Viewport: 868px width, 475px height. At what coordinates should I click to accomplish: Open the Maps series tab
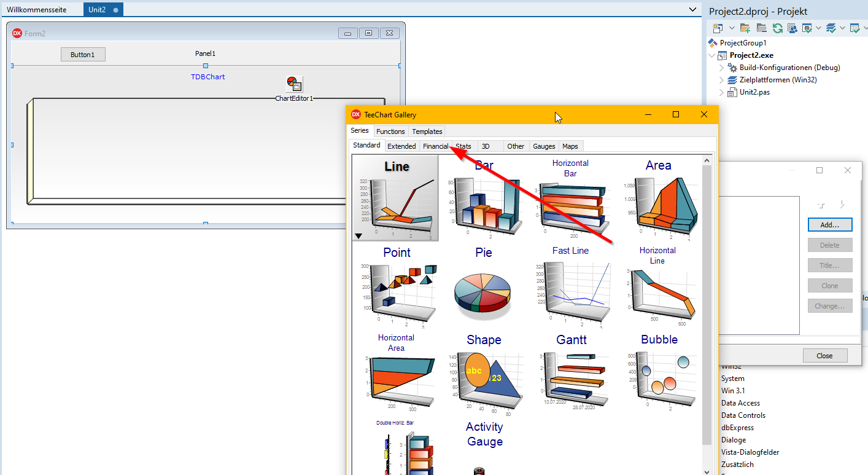[x=570, y=146]
